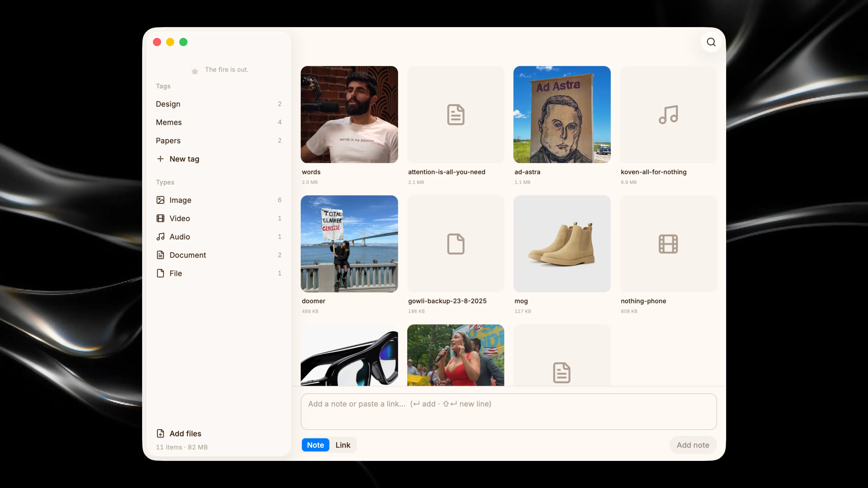
Task: Select the Image type label
Action: pos(180,200)
